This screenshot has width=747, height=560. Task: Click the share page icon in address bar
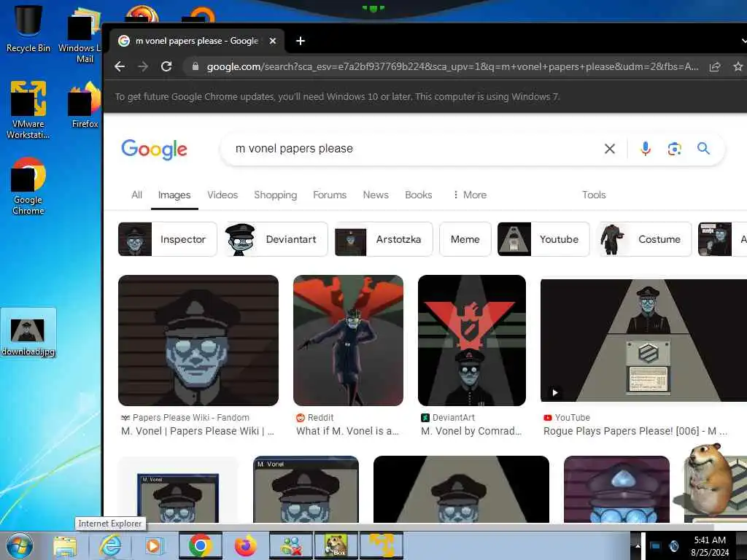click(715, 66)
